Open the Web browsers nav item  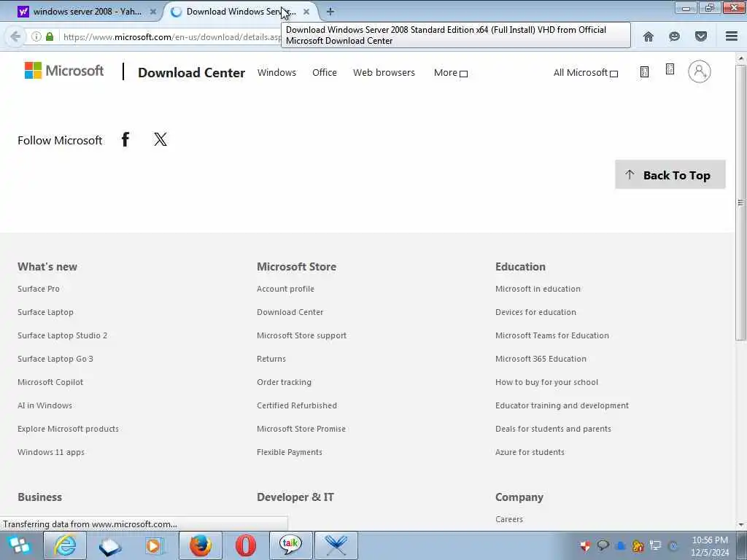coord(384,72)
